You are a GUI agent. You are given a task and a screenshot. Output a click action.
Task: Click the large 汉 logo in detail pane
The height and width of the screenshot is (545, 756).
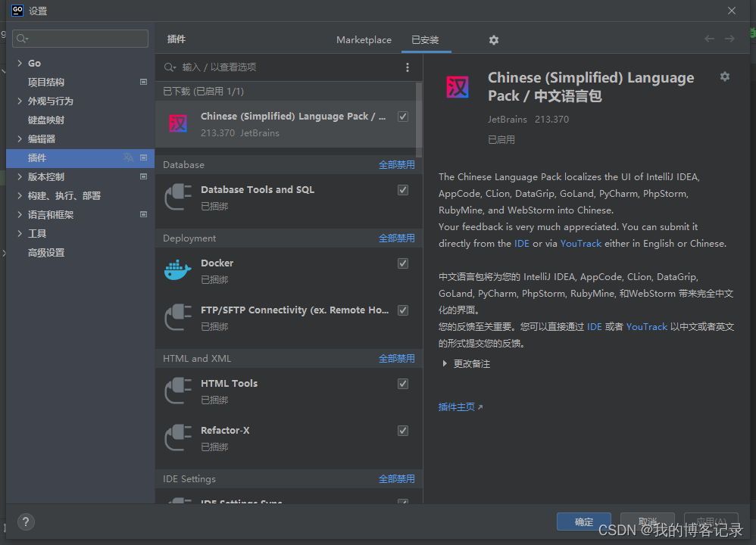tap(457, 87)
